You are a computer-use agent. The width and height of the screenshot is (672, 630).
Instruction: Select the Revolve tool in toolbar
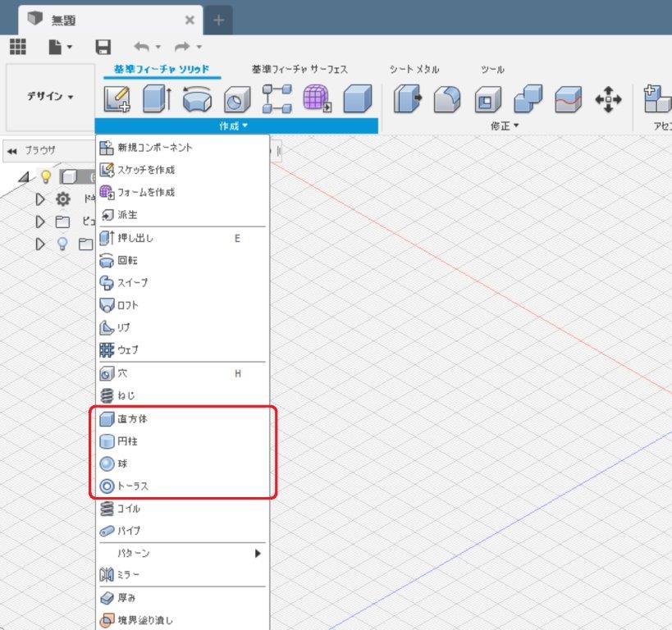coord(197,99)
